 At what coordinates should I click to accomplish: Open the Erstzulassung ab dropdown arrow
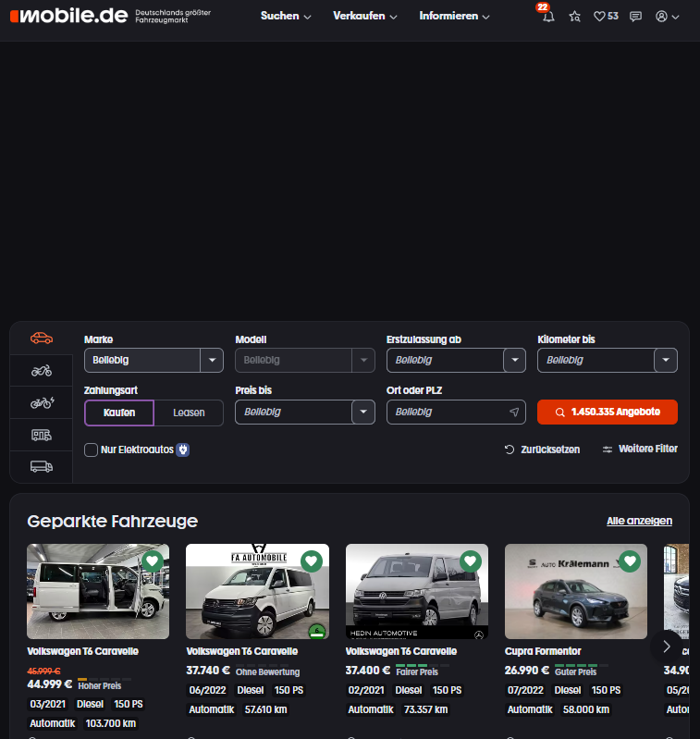(514, 360)
